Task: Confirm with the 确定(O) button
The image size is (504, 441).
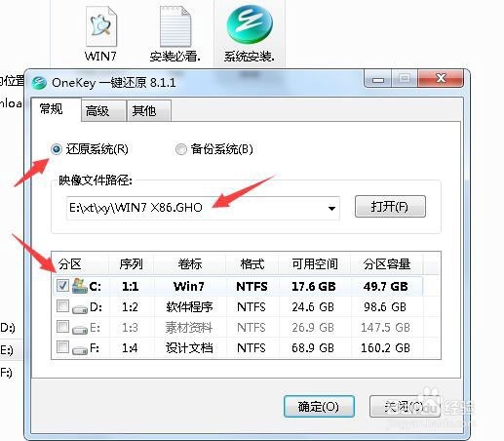Action: [x=319, y=406]
